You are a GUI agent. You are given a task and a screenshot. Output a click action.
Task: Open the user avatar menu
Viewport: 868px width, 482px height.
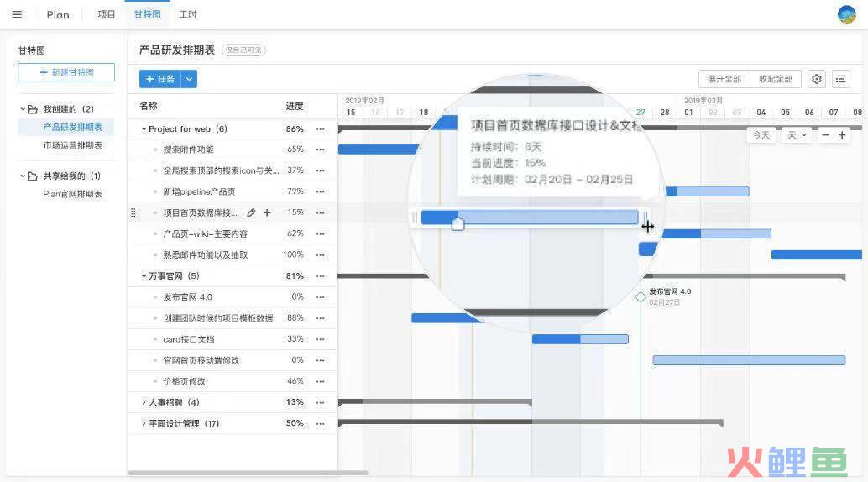(x=846, y=14)
